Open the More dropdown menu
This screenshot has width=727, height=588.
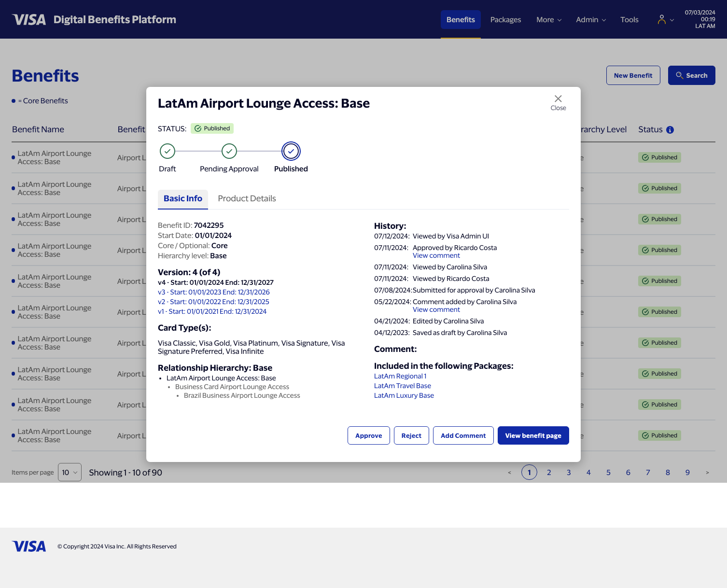[549, 19]
